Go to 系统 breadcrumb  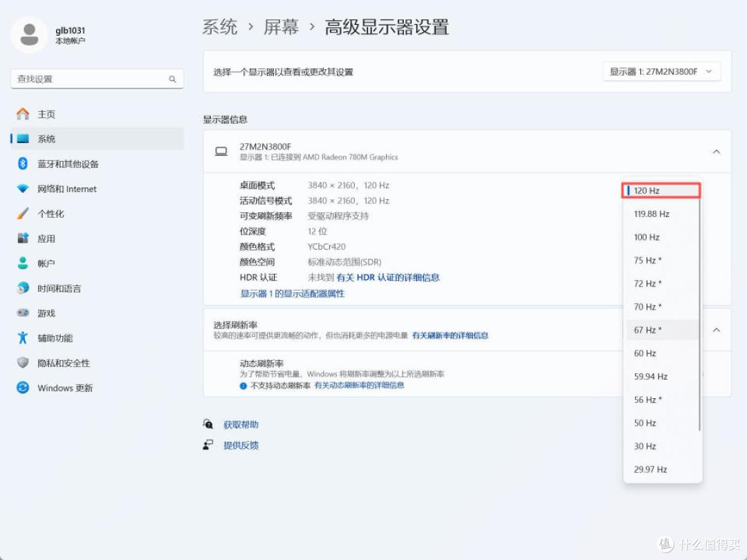click(220, 27)
